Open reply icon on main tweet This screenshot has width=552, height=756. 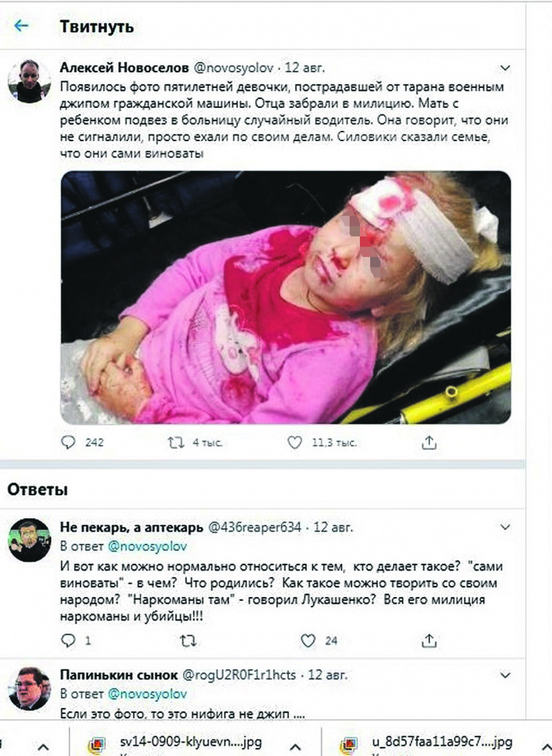(69, 442)
